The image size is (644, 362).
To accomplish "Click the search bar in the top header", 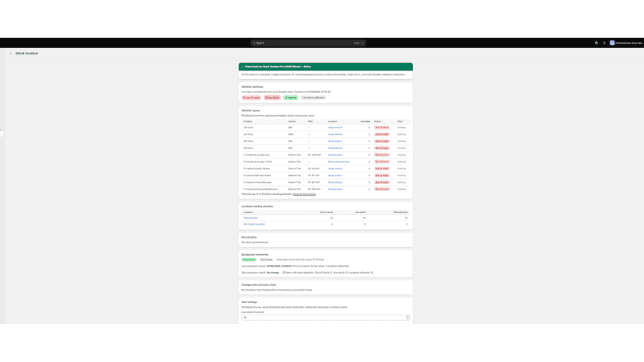I will (308, 43).
